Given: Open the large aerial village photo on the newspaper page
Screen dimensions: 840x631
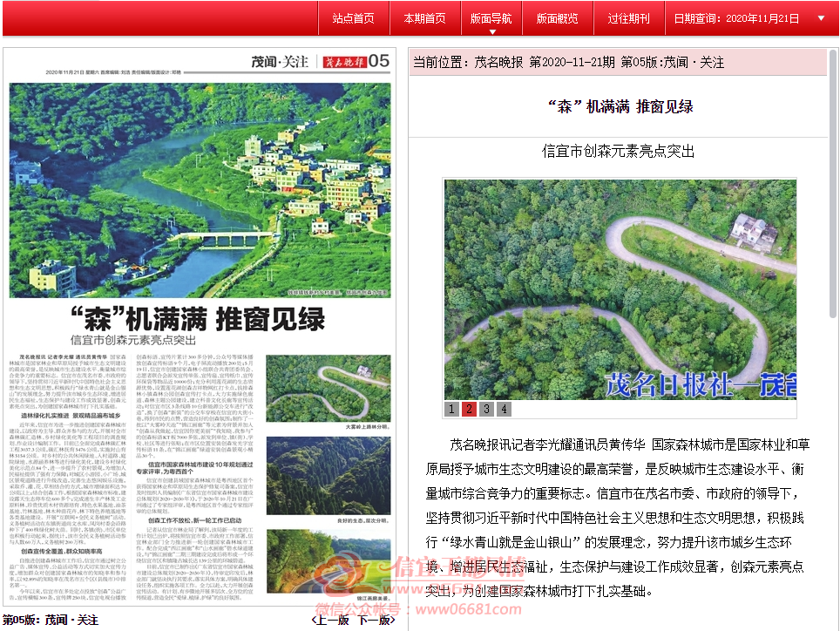Looking at the screenshot, I should click(x=200, y=190).
